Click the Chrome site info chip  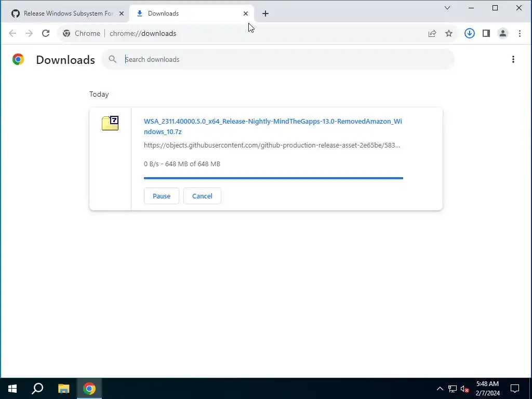click(x=82, y=33)
